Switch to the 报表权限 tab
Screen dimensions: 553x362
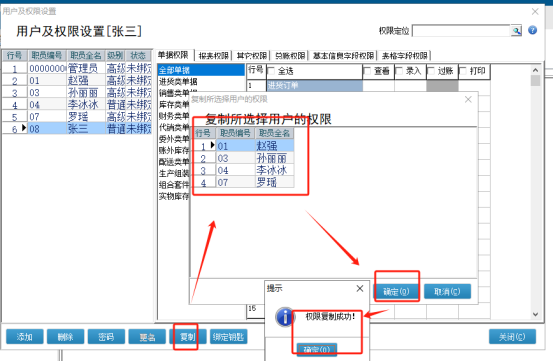click(213, 56)
